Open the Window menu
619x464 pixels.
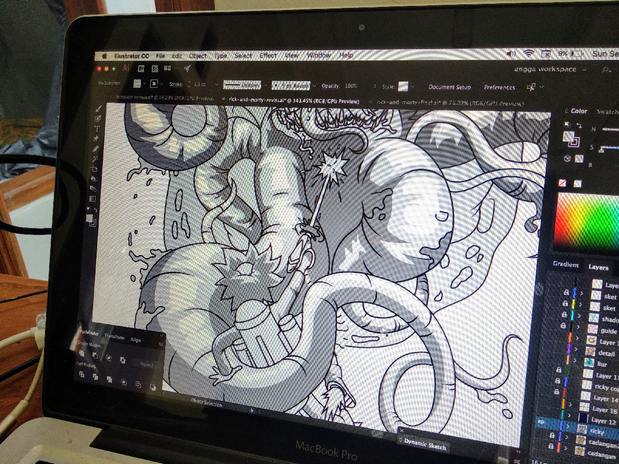pos(319,55)
